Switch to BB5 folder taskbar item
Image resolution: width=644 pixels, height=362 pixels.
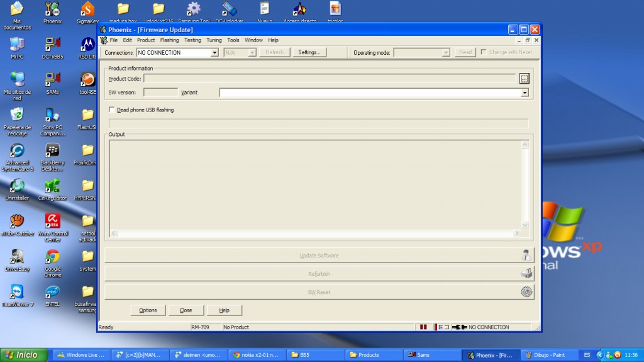(315, 354)
